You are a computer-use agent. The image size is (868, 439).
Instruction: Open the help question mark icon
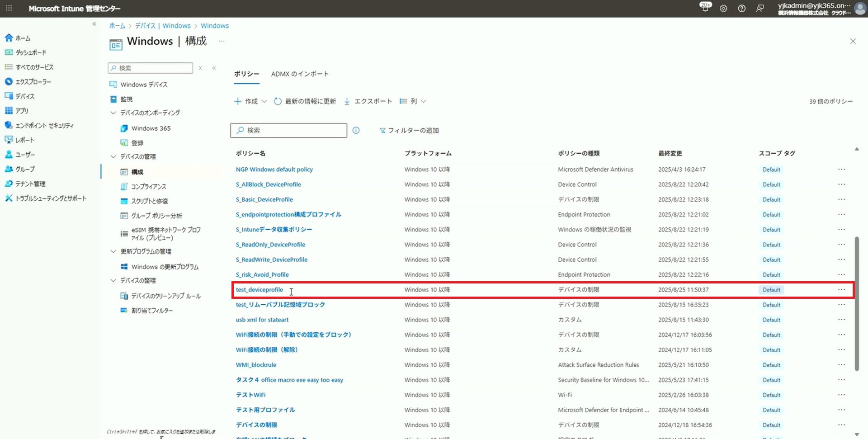tap(741, 9)
